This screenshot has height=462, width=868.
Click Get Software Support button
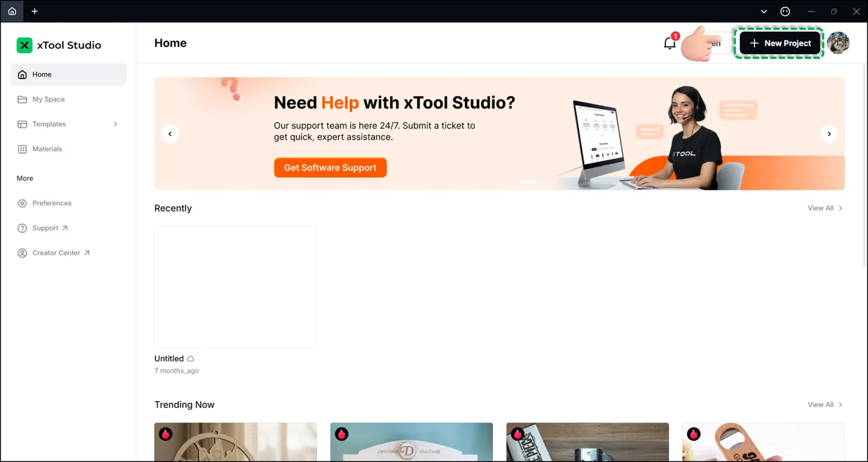330,167
